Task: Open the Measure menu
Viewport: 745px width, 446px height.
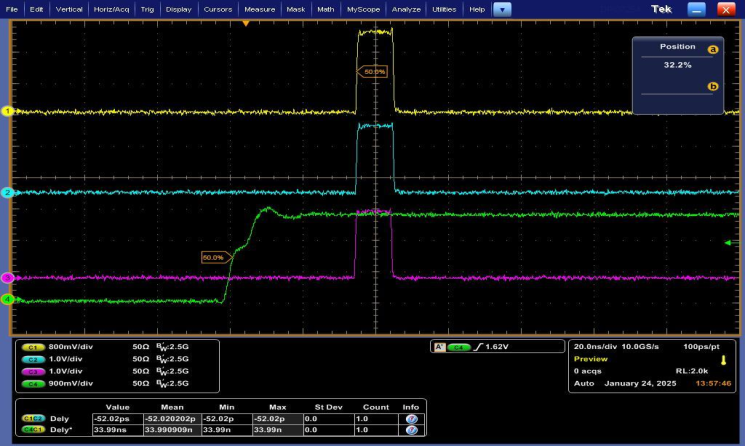Action: coord(259,8)
